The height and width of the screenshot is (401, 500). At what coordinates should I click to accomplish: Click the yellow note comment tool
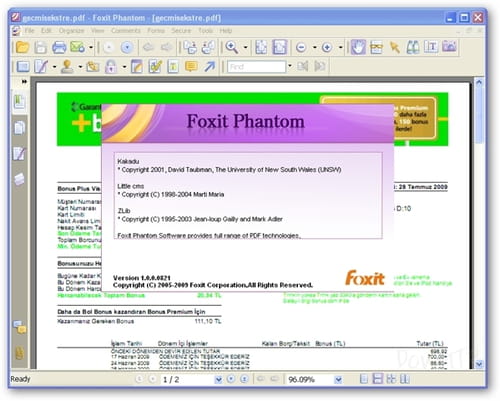click(191, 66)
